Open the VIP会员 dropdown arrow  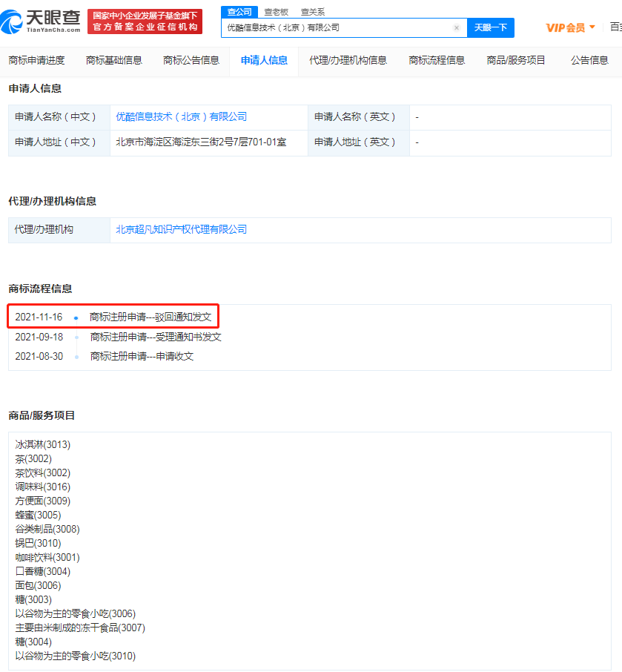point(592,27)
